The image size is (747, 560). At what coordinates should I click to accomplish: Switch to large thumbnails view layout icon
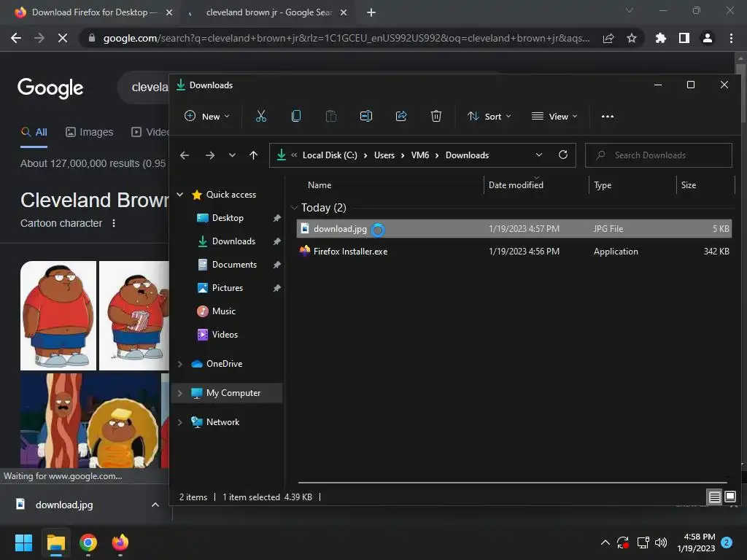click(x=729, y=497)
